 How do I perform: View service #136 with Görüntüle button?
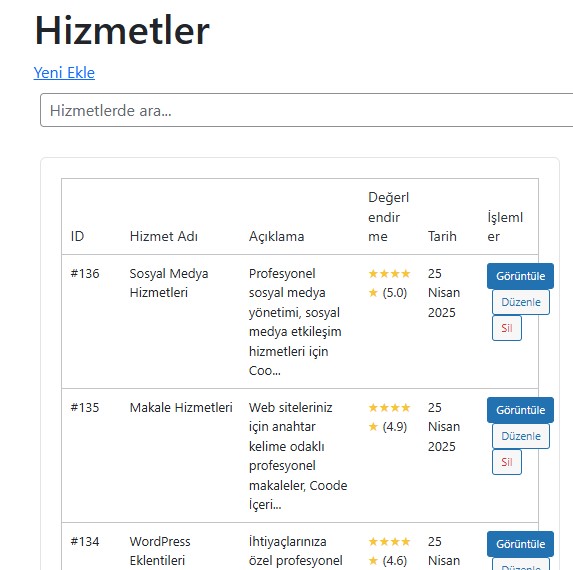coord(520,276)
